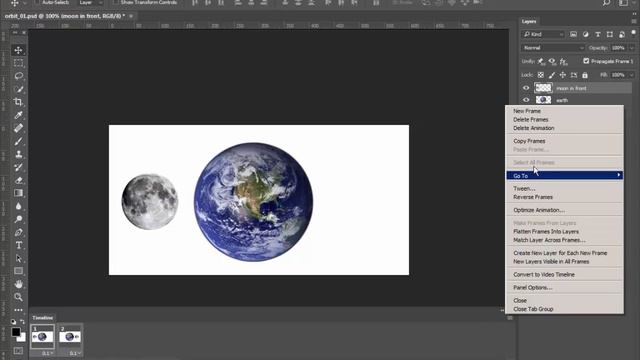The width and height of the screenshot is (640, 360).
Task: Toggle Unify layer visibility
Action: tap(552, 62)
